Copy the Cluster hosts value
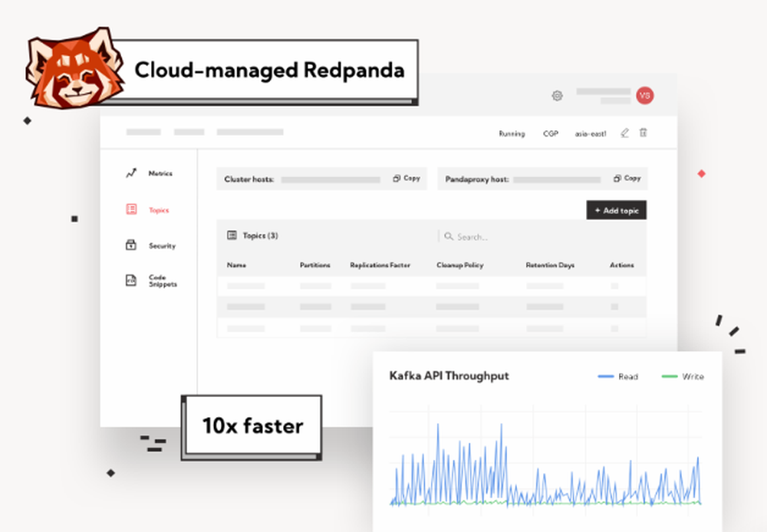This screenshot has width=767, height=532. pyautogui.click(x=407, y=179)
